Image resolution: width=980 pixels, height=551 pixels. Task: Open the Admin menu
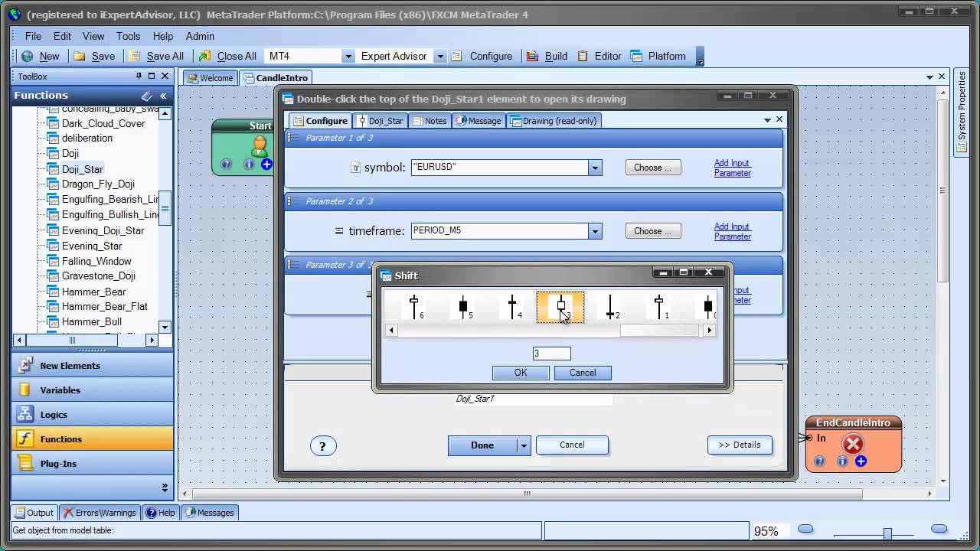(x=200, y=36)
